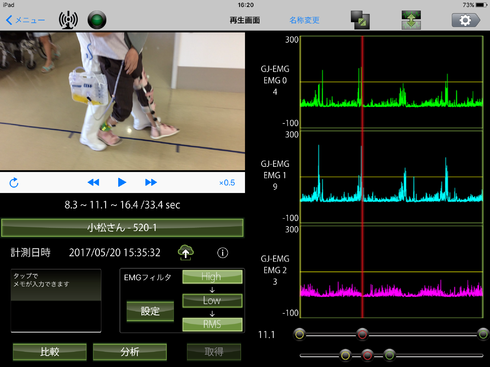This screenshot has height=367, width=490.
Task: Tap the date 2017/05/20 15:35:32
Action: point(115,253)
